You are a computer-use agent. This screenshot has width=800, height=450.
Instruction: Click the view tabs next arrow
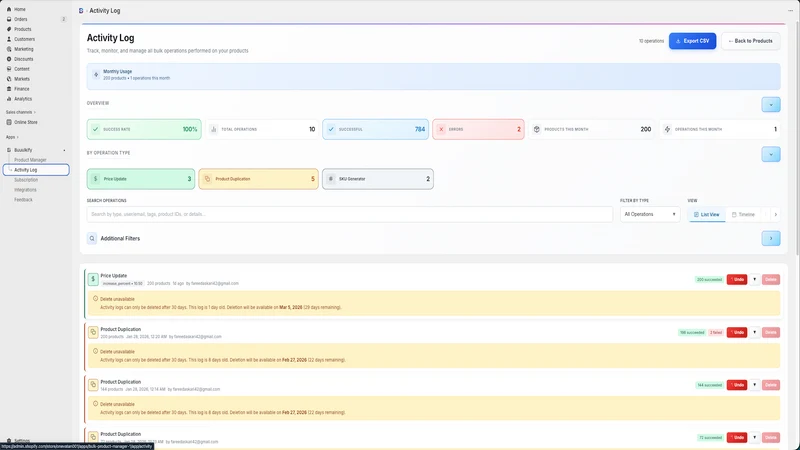pyautogui.click(x=776, y=215)
